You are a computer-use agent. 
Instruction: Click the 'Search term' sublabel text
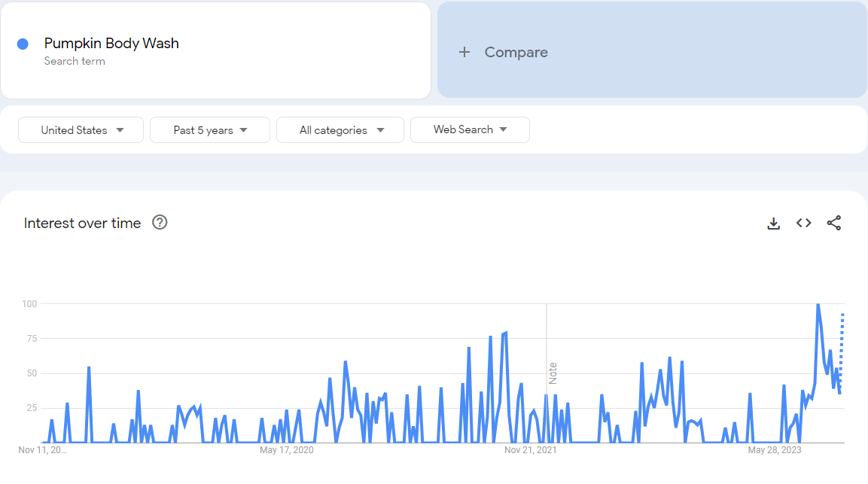click(x=75, y=61)
